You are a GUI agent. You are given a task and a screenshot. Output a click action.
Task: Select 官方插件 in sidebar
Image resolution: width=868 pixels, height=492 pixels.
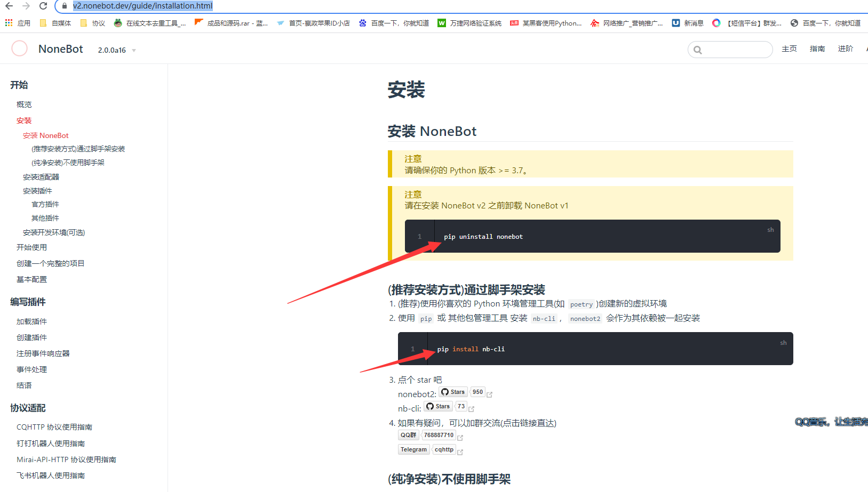[x=45, y=204]
